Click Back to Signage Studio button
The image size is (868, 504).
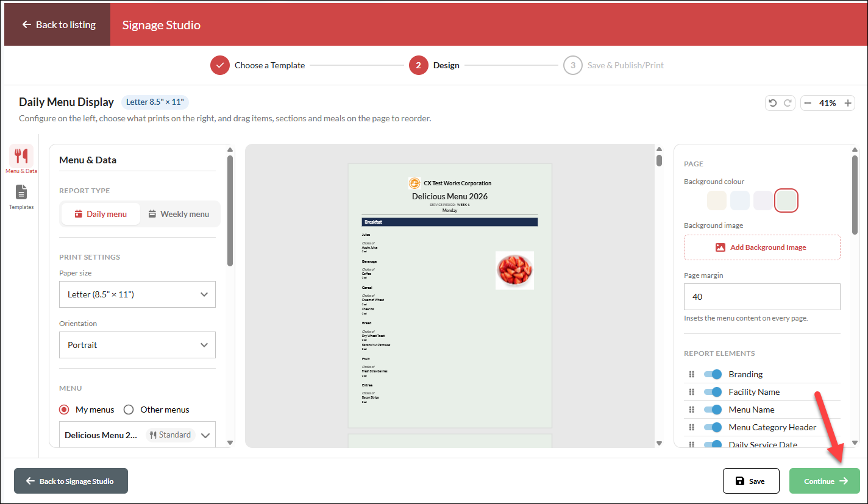click(x=71, y=481)
